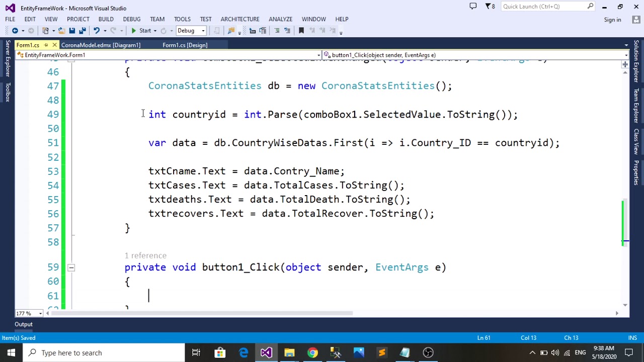Switch to CoronaModel.edmx [Diagram1] tab
644x362 pixels.
[x=101, y=45]
